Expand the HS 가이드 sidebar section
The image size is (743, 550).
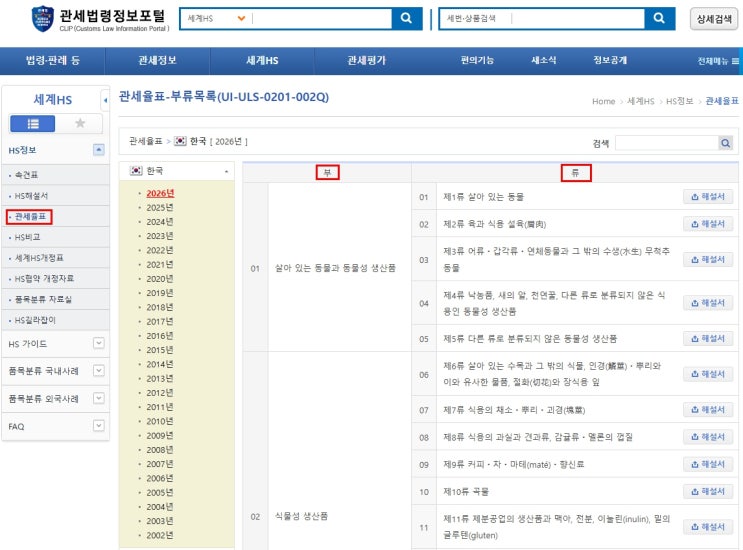[x=99, y=343]
